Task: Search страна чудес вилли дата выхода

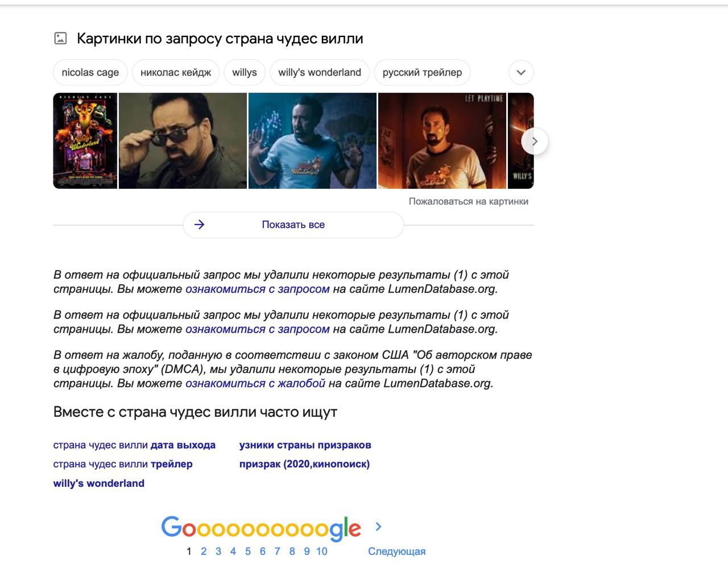Action: tap(134, 445)
